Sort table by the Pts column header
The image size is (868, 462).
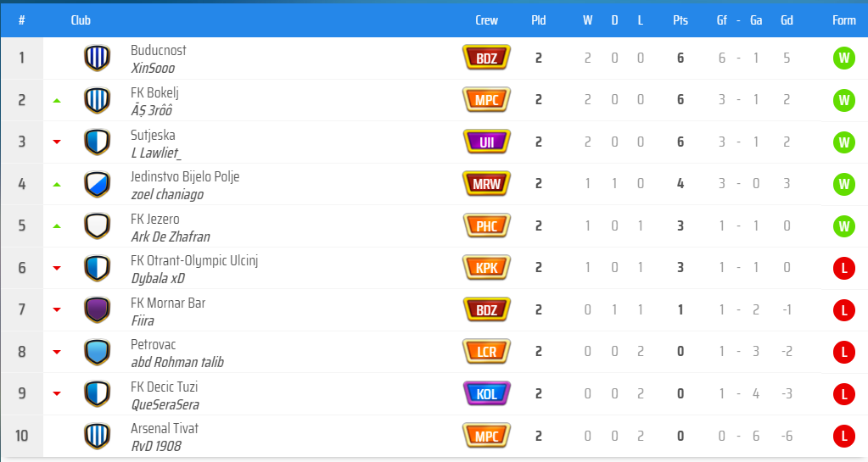[680, 20]
